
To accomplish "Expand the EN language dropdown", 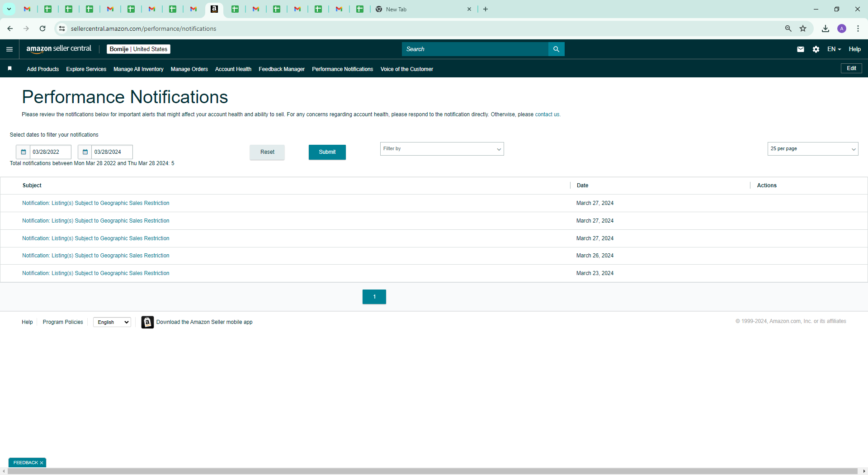I will [834, 49].
